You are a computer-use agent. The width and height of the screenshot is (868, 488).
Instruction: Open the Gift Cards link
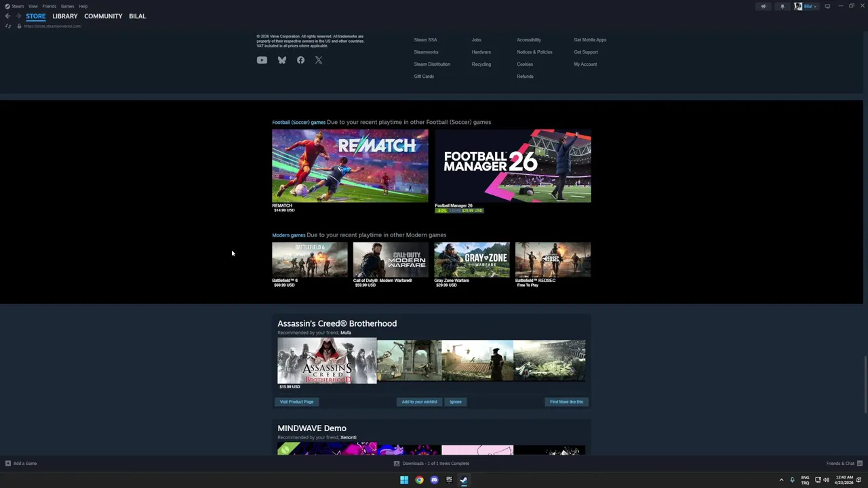pos(424,77)
